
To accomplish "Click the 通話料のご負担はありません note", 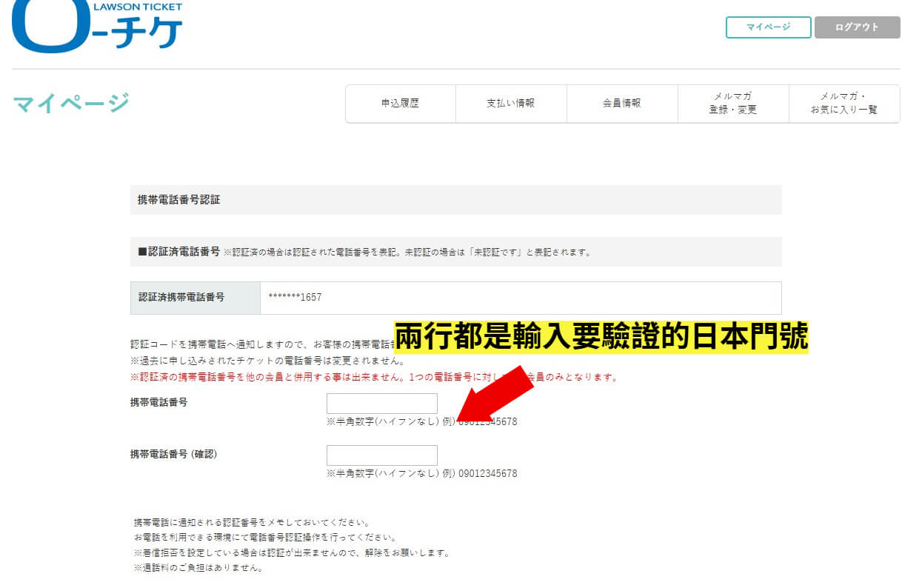I will (x=198, y=568).
